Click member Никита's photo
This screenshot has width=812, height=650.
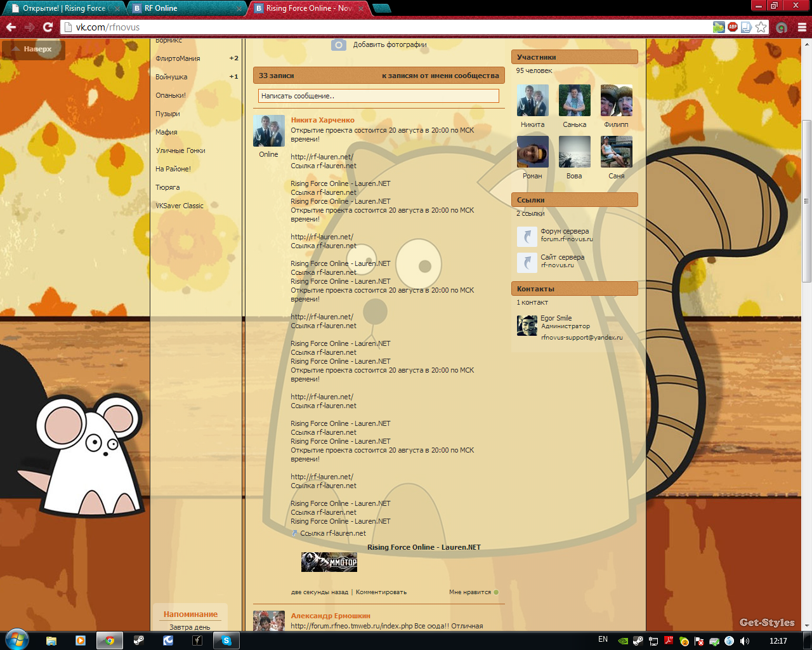533,100
